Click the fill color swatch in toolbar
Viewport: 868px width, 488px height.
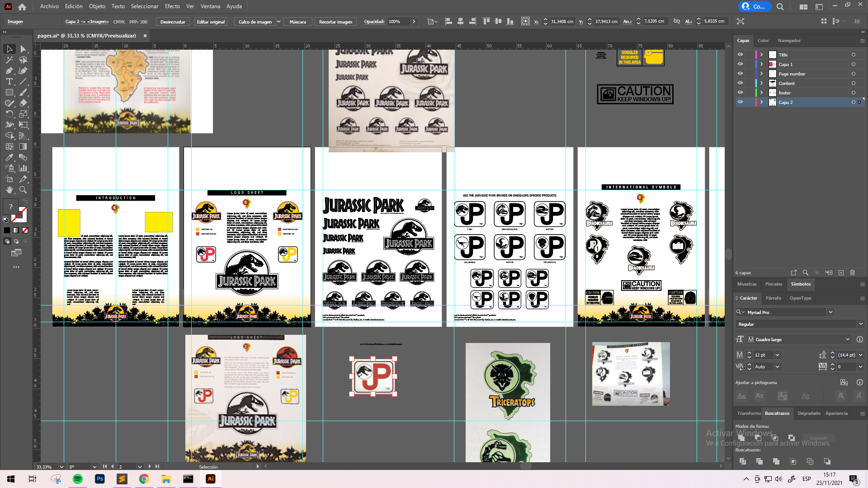pos(10,206)
